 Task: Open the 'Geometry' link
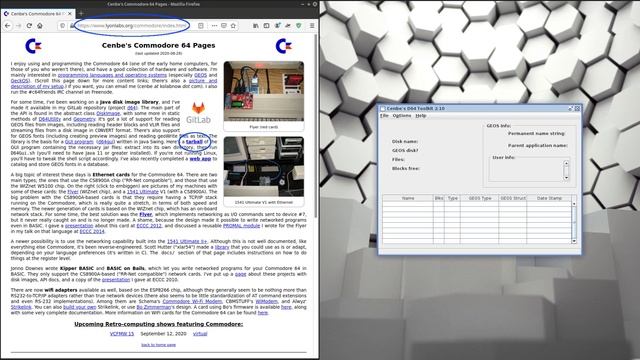point(84,119)
